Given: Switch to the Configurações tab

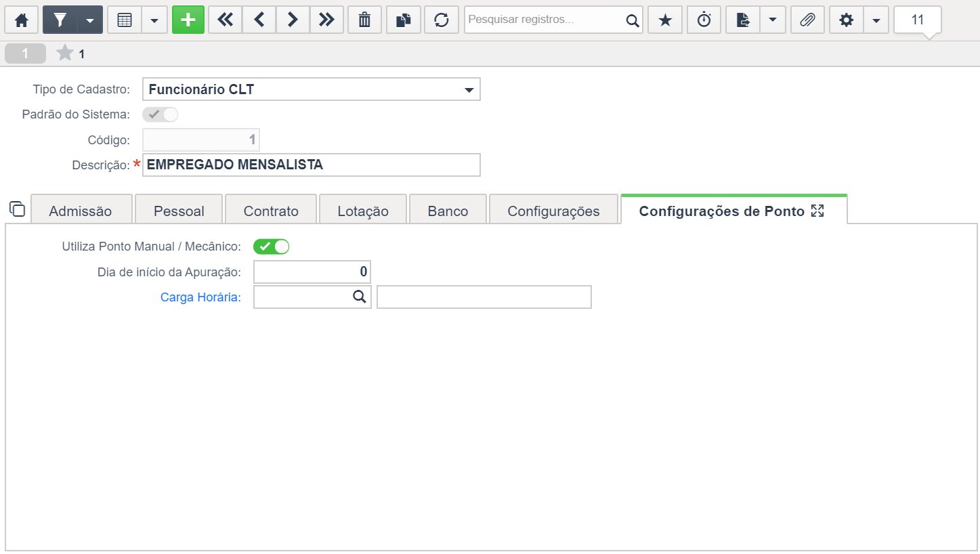Looking at the screenshot, I should (x=553, y=211).
